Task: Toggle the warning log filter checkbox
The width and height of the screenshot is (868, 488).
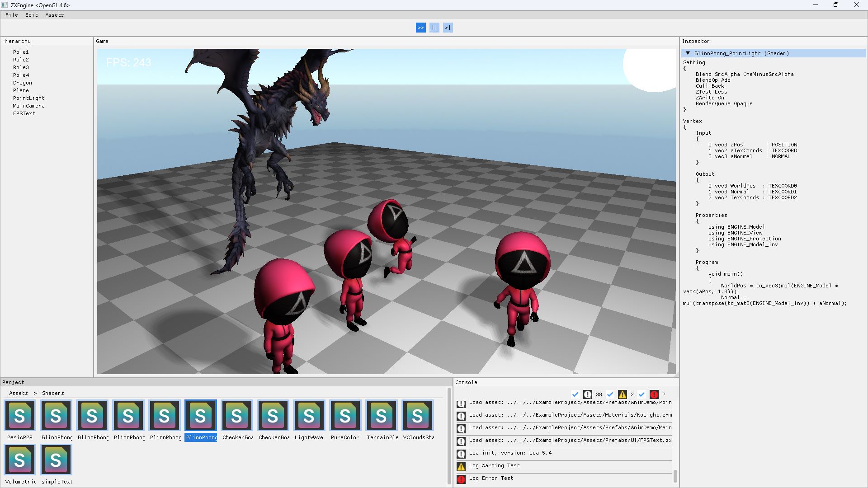Action: 610,394
